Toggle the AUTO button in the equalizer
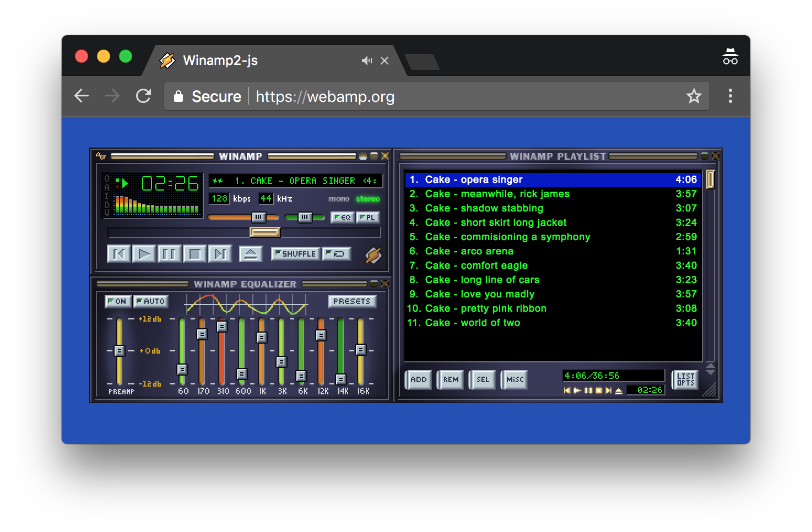 point(150,301)
